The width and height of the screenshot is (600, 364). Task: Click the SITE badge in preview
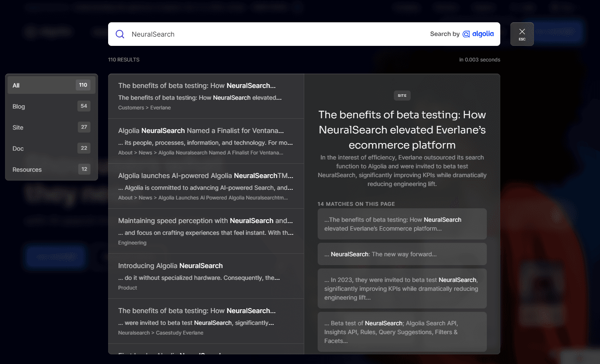[x=402, y=96]
